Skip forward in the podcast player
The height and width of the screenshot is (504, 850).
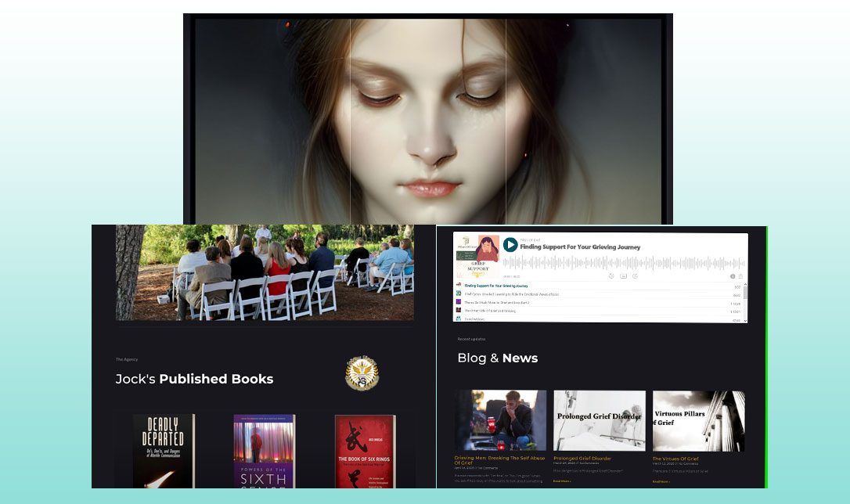click(635, 276)
